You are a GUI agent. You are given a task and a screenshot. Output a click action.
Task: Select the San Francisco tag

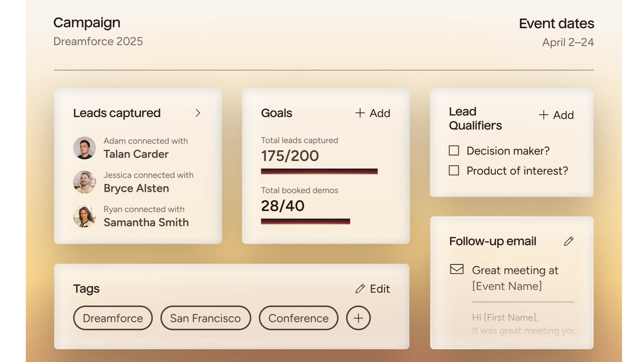(205, 318)
